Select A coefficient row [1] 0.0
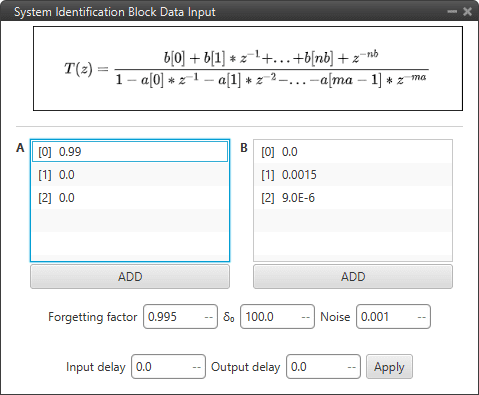This screenshot has width=479, height=395. (x=130, y=175)
